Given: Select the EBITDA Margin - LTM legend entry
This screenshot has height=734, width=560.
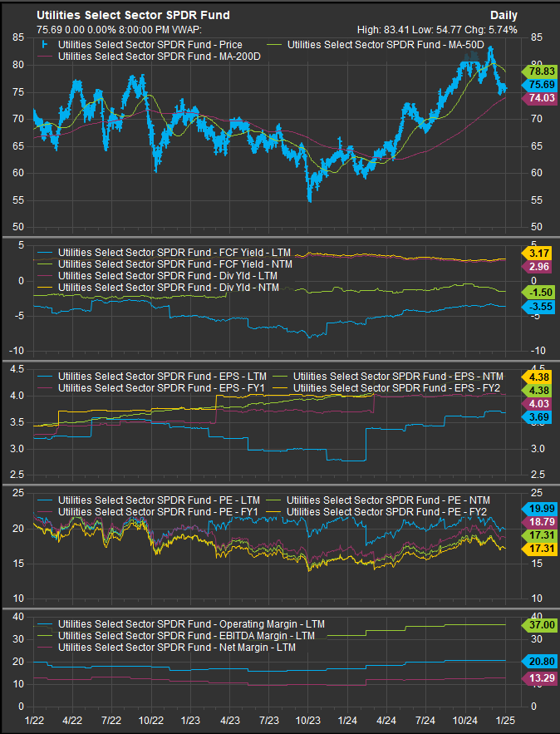Looking at the screenshot, I should click(x=177, y=636).
